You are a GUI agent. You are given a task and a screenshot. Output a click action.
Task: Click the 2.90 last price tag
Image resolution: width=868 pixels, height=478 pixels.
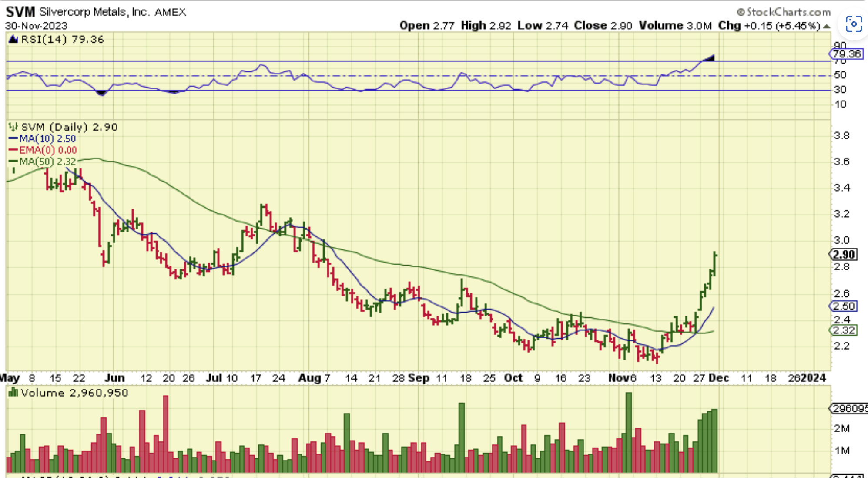844,255
